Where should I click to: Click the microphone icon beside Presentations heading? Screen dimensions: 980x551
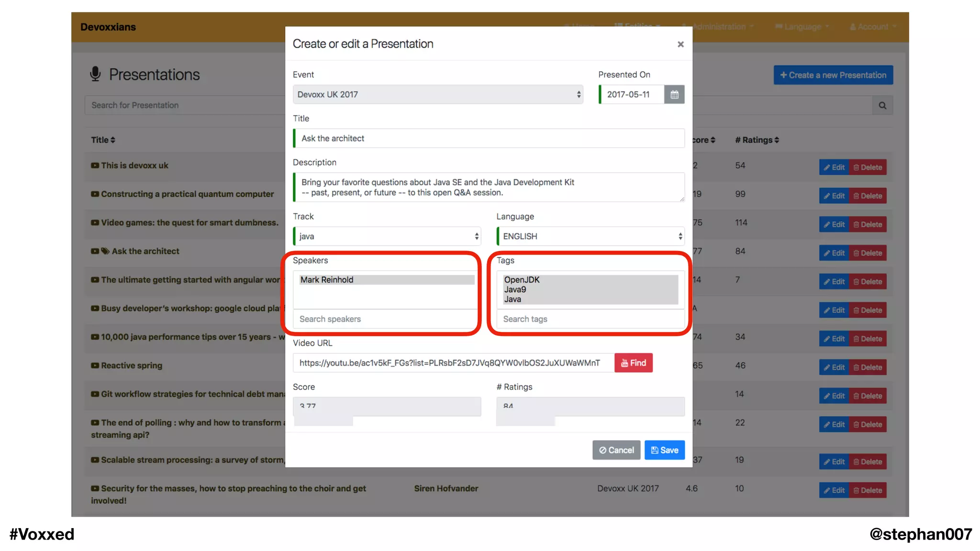(95, 74)
